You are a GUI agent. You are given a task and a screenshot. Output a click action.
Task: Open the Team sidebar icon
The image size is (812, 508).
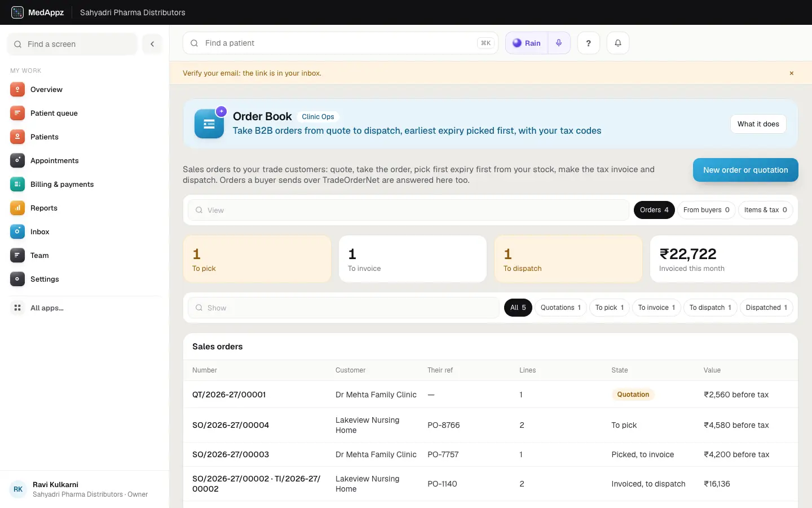17,255
